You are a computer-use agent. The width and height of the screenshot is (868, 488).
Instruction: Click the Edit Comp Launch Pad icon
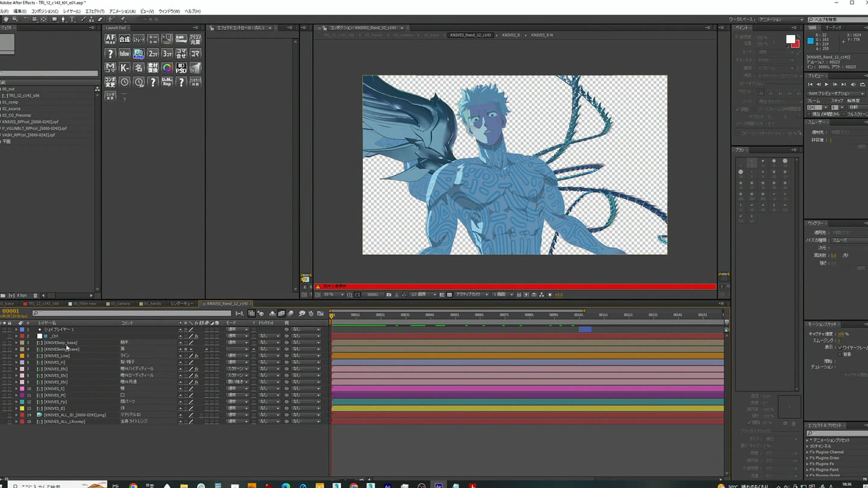[181, 39]
